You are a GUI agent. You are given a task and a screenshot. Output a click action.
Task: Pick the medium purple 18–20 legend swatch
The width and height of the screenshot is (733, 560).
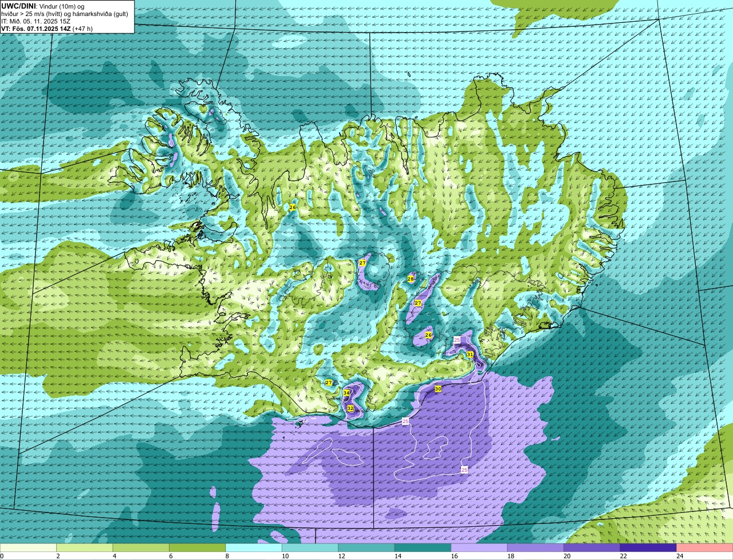[536, 547]
